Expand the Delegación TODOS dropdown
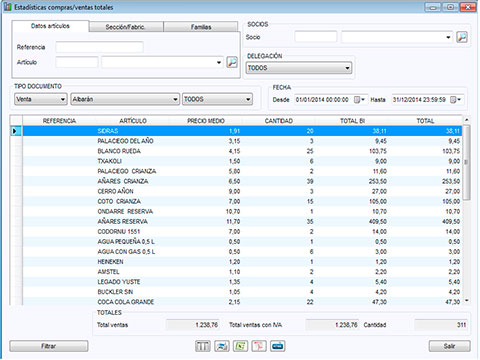 [x=299, y=68]
